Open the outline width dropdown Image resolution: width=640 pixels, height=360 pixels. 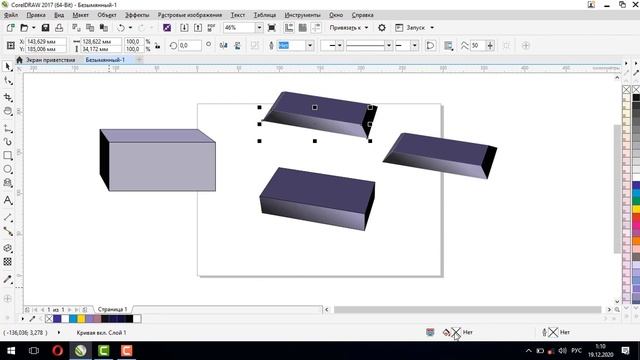(x=310, y=45)
